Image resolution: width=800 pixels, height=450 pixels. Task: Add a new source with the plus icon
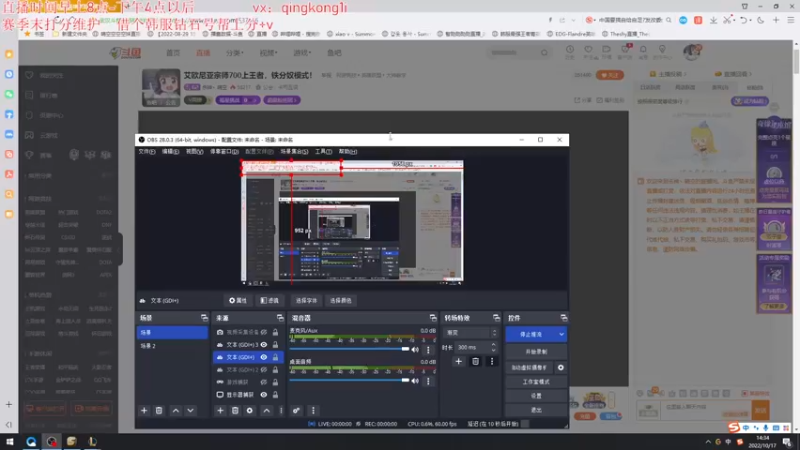(220, 411)
